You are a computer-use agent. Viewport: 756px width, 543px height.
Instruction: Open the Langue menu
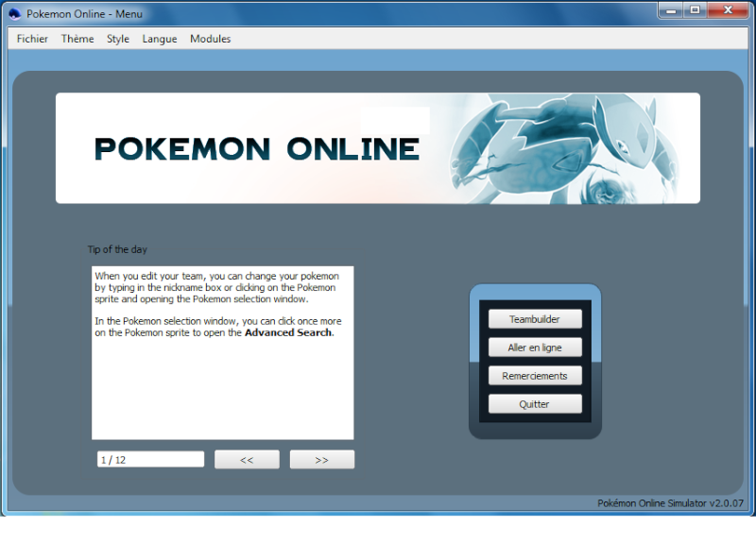pyautogui.click(x=159, y=39)
